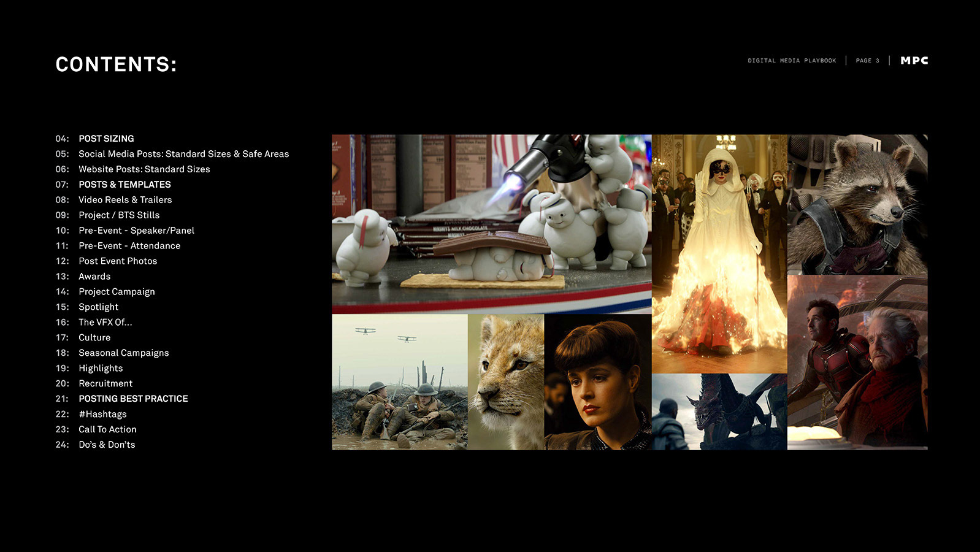Select the 'Recruitment' entry
The height and width of the screenshot is (552, 980).
point(105,383)
